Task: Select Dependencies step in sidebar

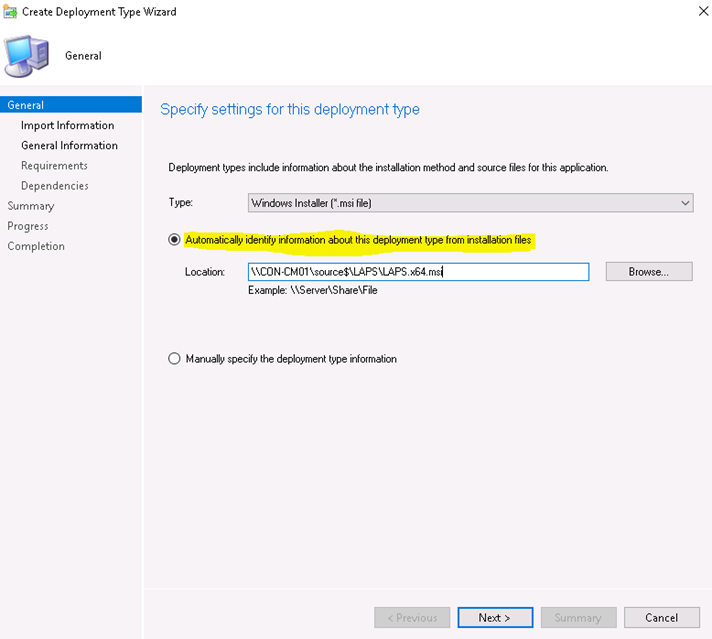Action: (54, 186)
